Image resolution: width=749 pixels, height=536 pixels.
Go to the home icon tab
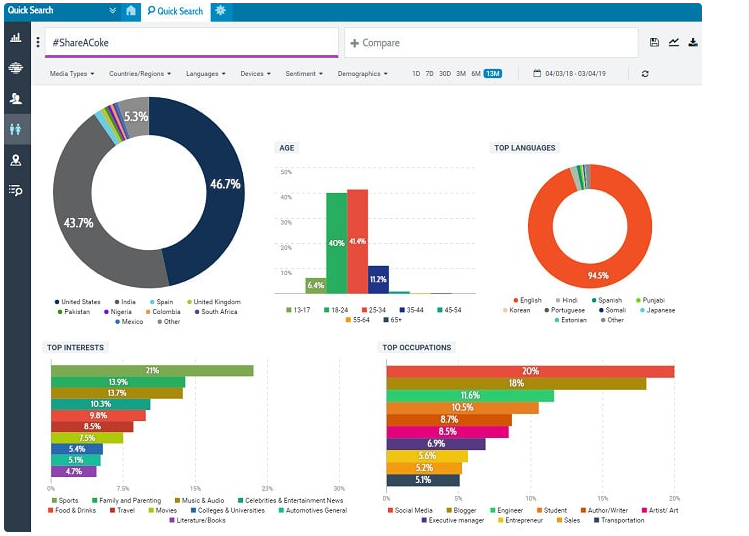(131, 11)
